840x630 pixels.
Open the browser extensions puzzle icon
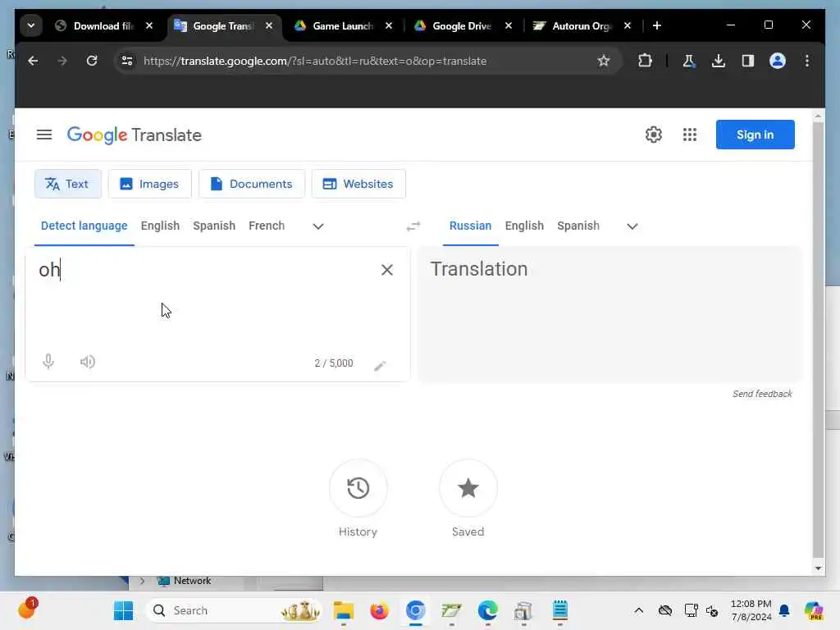coord(645,61)
